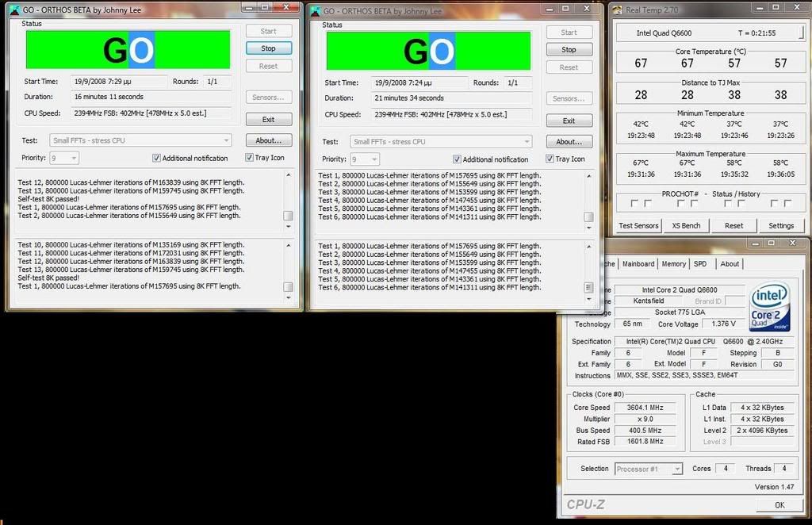Expand the Priority dropdown in the right ORTHOS window
The height and width of the screenshot is (525, 812).
point(365,159)
